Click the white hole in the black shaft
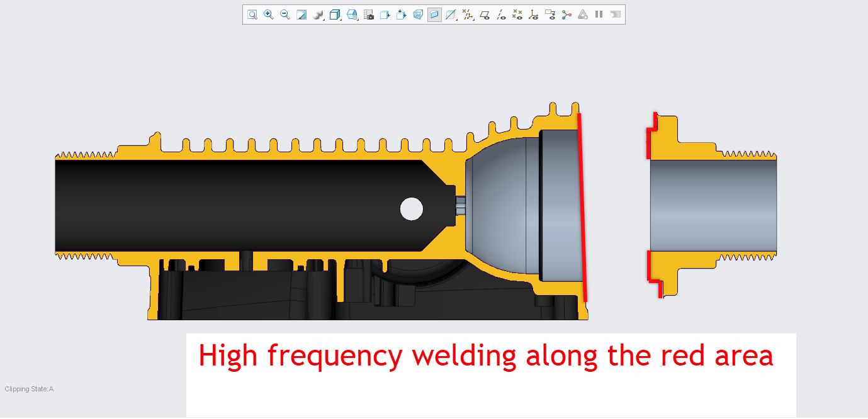 [x=412, y=209]
